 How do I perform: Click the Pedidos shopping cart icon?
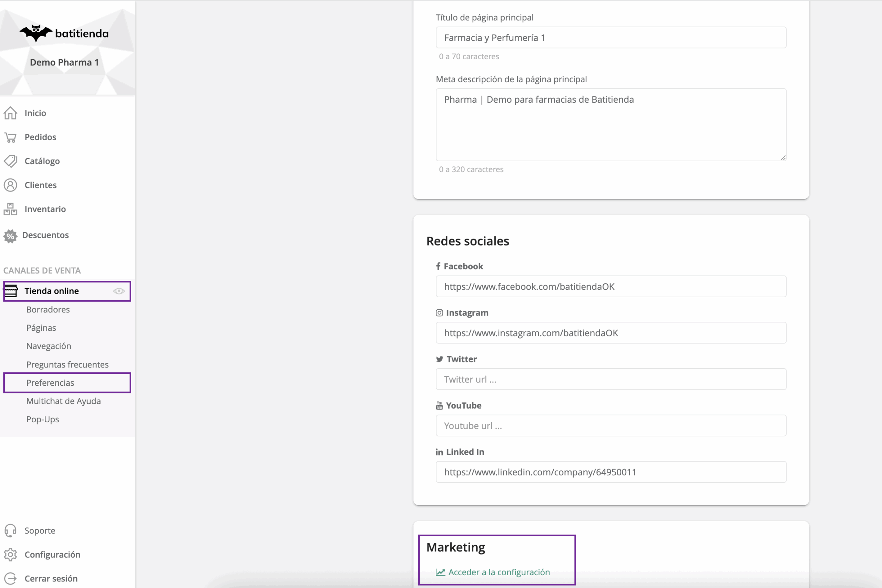click(x=10, y=137)
